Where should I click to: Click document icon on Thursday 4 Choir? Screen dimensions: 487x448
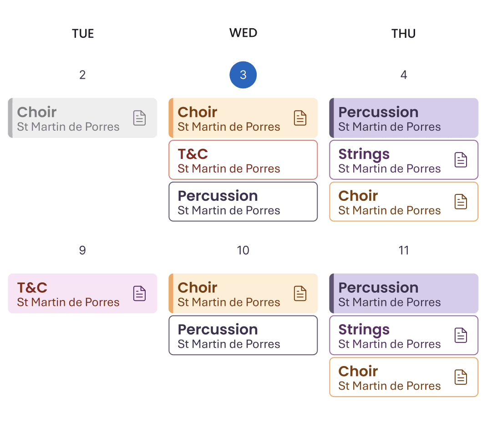pos(461,202)
